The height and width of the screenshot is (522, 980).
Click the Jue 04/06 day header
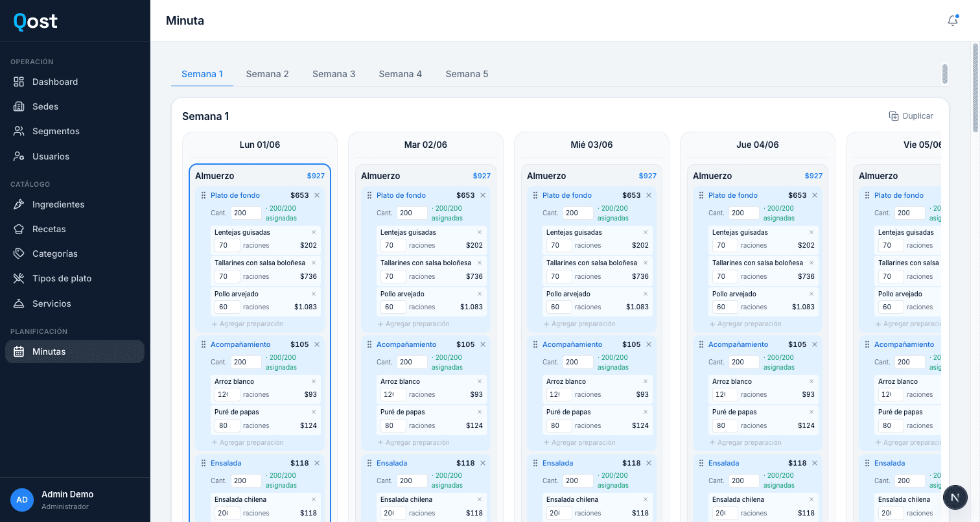coord(758,145)
